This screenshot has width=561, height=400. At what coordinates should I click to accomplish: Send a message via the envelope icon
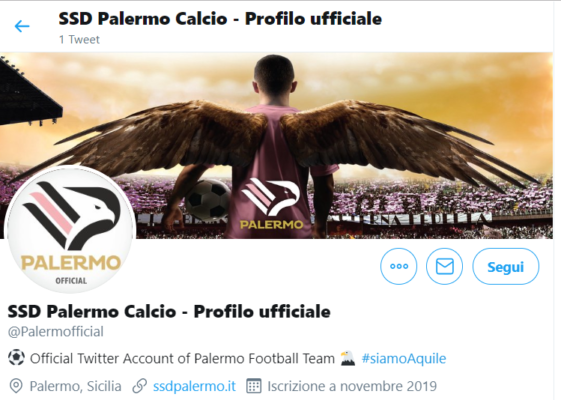pyautogui.click(x=444, y=266)
